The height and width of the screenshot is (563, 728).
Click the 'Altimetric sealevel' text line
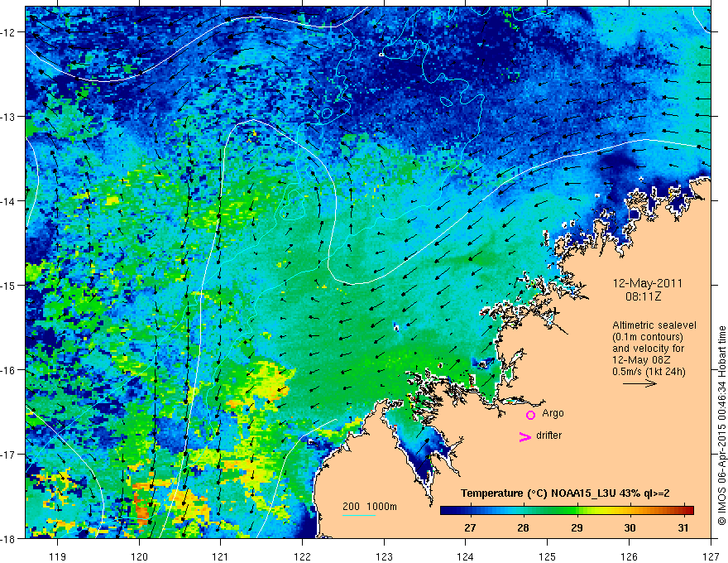click(654, 325)
